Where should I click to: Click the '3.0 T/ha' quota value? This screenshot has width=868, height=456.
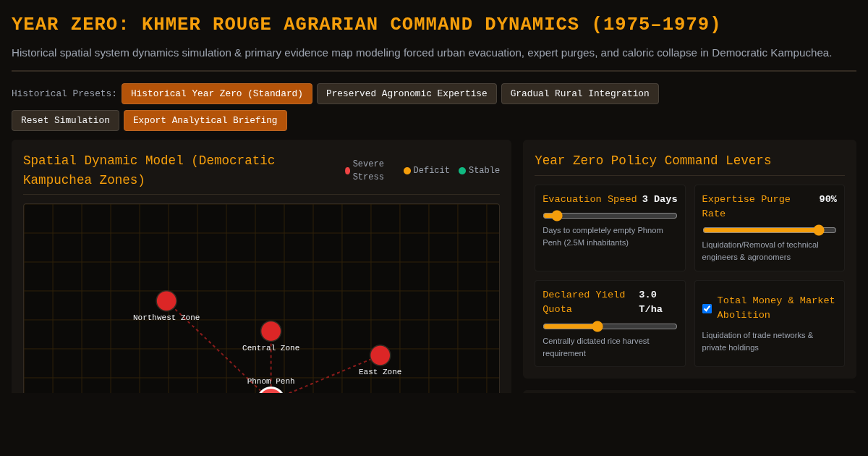pos(650,302)
